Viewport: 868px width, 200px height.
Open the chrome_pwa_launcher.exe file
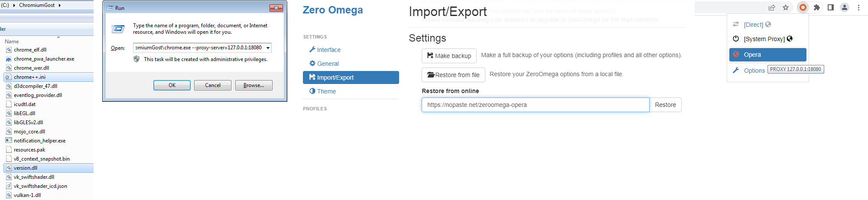[44, 59]
